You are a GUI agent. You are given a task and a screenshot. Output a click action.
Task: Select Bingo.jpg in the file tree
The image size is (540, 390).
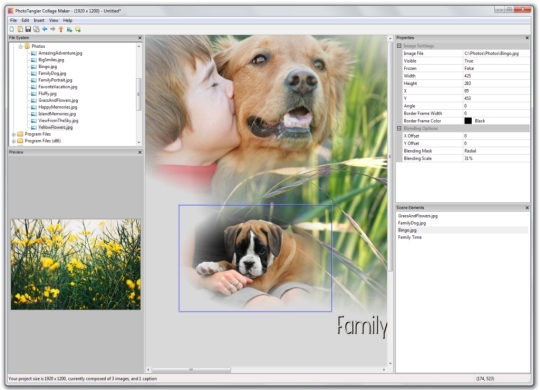pyautogui.click(x=48, y=67)
